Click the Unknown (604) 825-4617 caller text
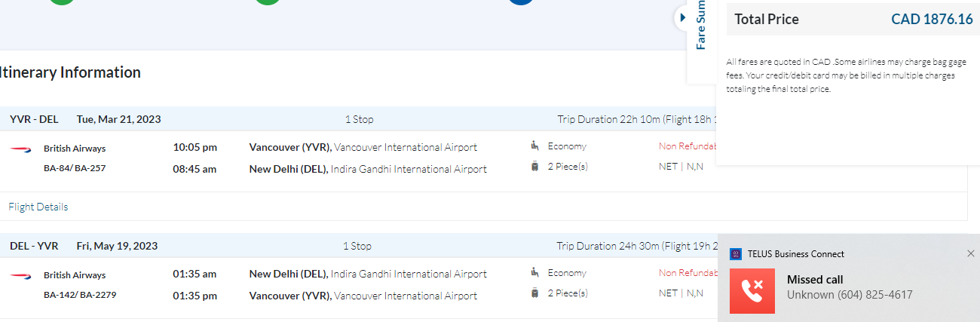The width and height of the screenshot is (980, 322). [850, 295]
